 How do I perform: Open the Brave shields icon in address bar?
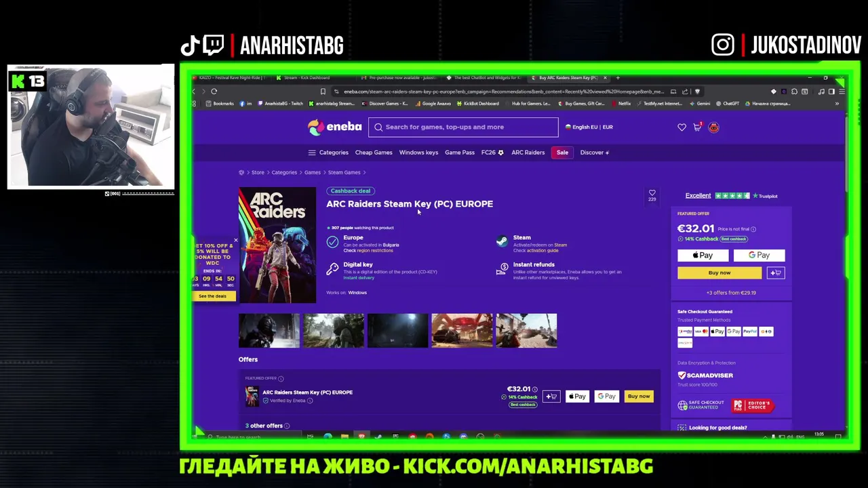click(697, 91)
